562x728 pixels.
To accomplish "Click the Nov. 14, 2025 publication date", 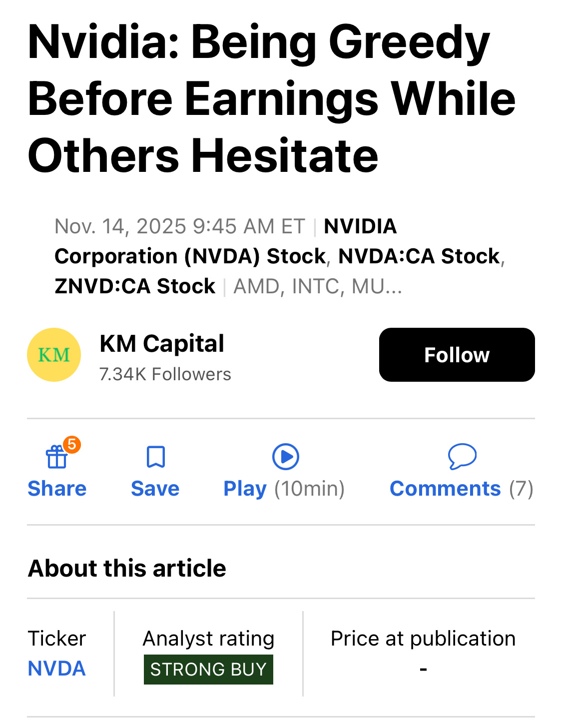I will pyautogui.click(x=180, y=226).
